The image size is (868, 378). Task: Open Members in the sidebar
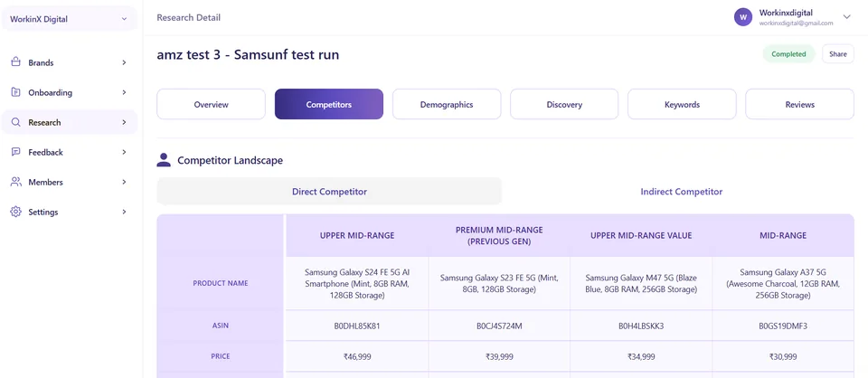(x=70, y=182)
